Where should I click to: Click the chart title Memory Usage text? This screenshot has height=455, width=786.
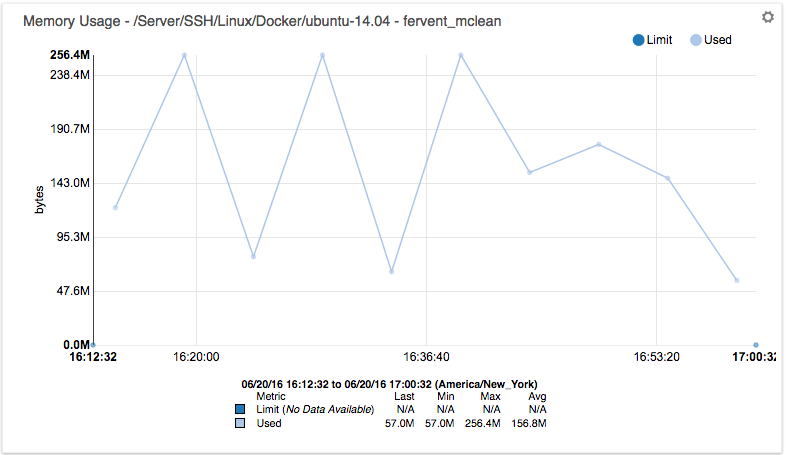[x=262, y=21]
